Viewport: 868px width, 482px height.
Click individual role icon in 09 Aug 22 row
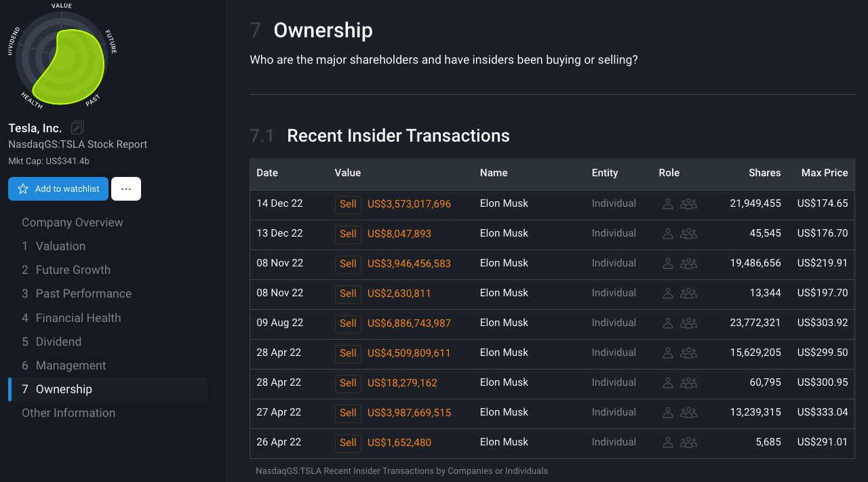[668, 323]
